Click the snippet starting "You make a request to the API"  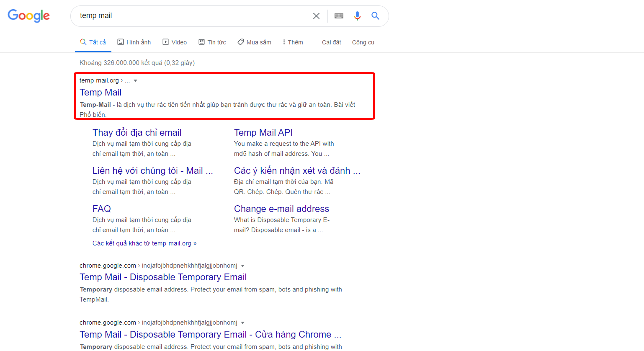[284, 149]
